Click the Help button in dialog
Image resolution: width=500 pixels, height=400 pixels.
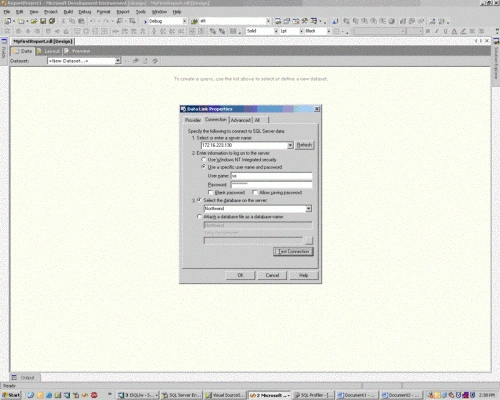(303, 275)
